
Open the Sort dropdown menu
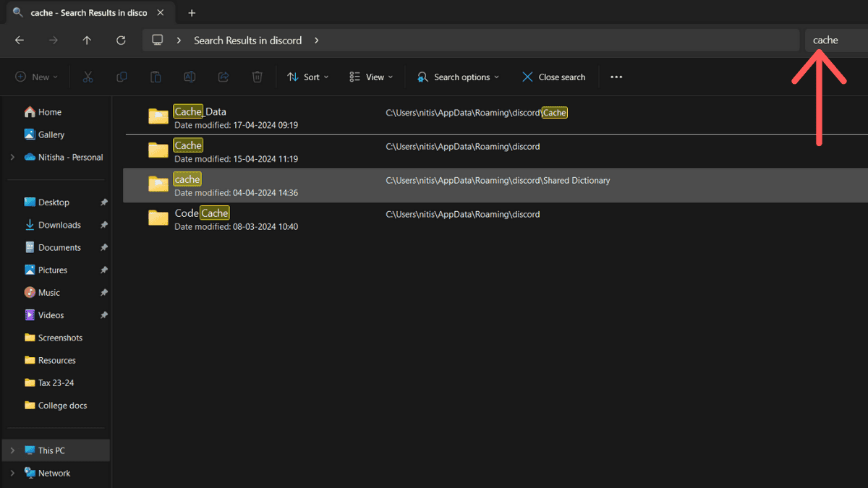pyautogui.click(x=308, y=77)
